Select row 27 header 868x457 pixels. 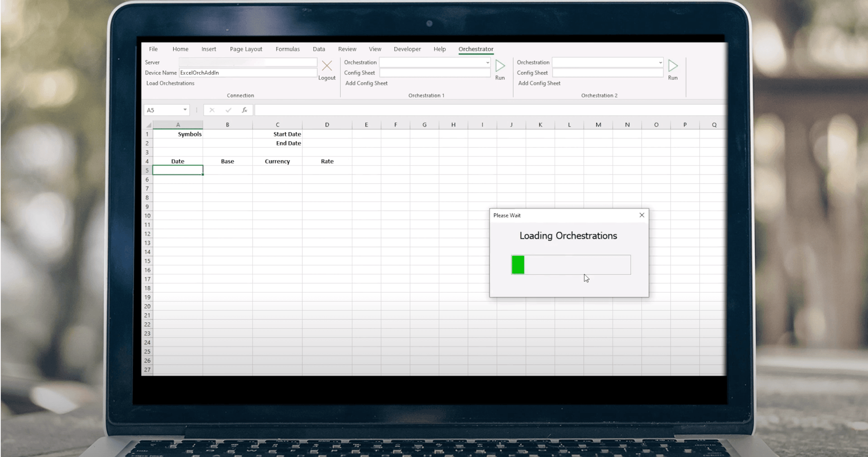147,370
